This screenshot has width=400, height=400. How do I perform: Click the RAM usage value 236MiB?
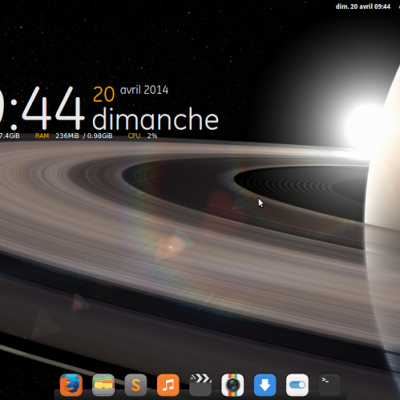pos(67,136)
